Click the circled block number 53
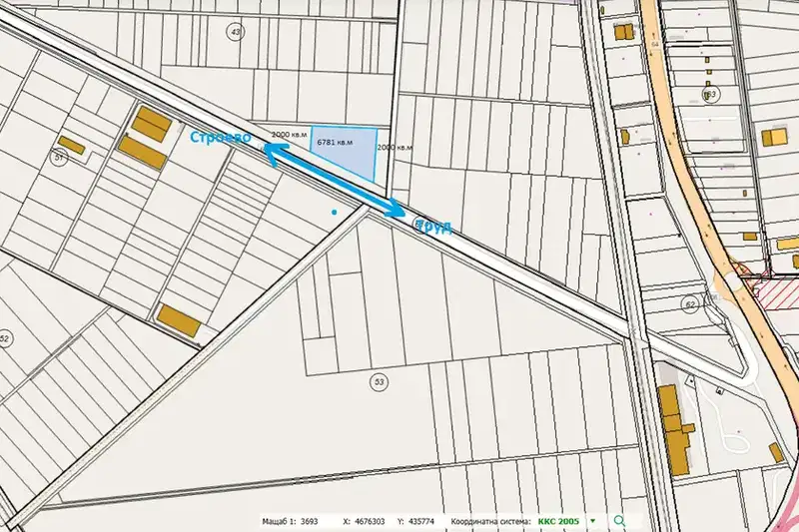Viewport: 799px width, 532px height. tap(379, 382)
